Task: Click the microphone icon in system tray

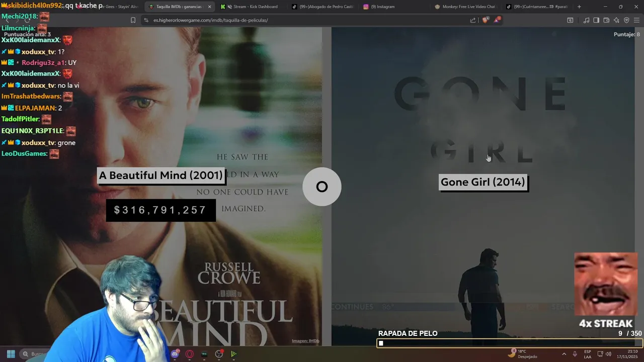Action: click(575, 354)
